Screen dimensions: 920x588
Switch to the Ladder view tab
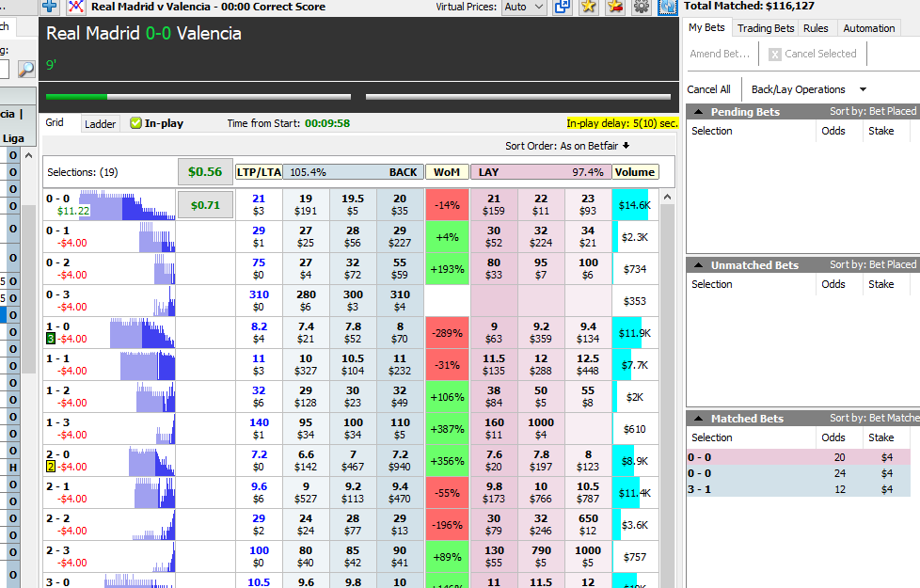[x=100, y=124]
